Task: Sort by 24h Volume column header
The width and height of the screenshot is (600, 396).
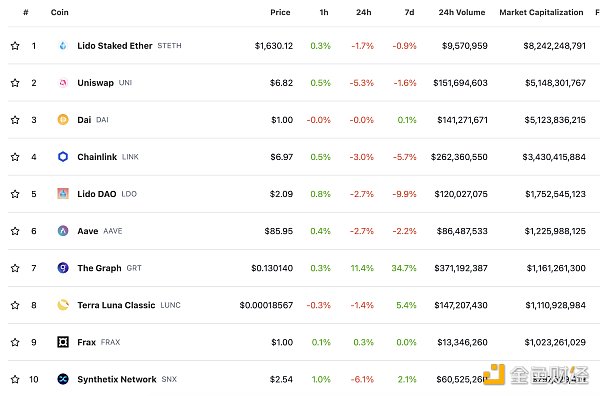Action: pyautogui.click(x=461, y=12)
